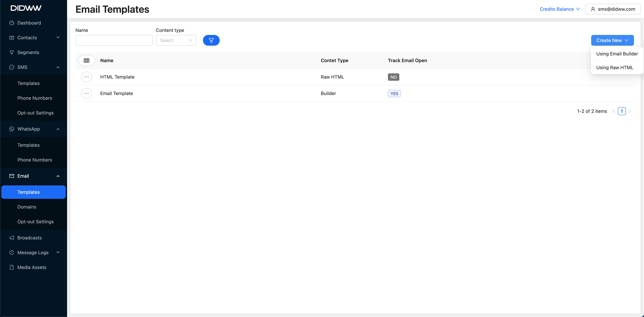Click the user profile icon

[593, 9]
